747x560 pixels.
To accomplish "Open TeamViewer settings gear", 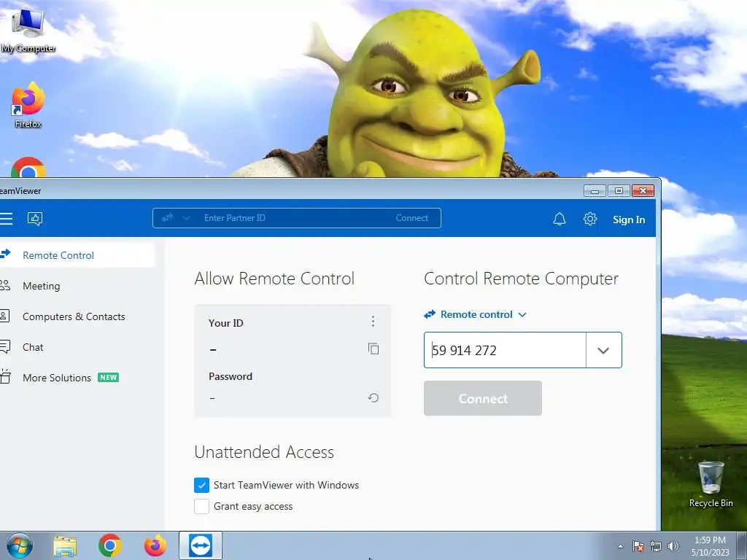I will pyautogui.click(x=589, y=219).
